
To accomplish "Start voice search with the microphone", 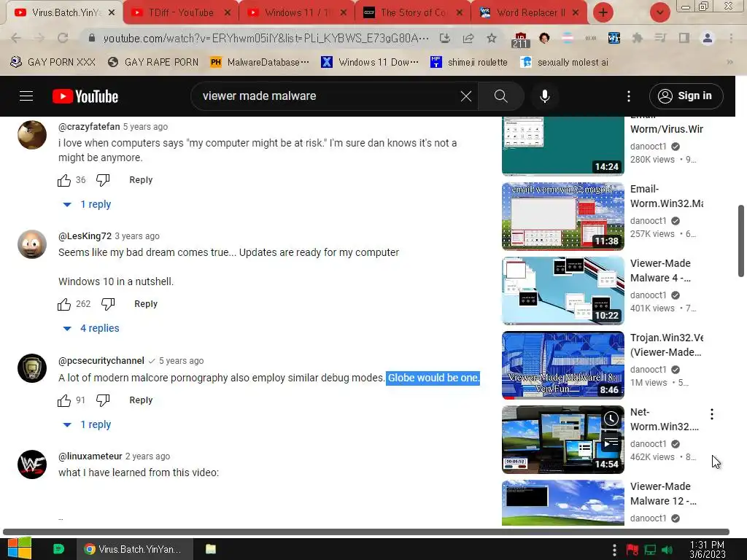I will (x=544, y=96).
